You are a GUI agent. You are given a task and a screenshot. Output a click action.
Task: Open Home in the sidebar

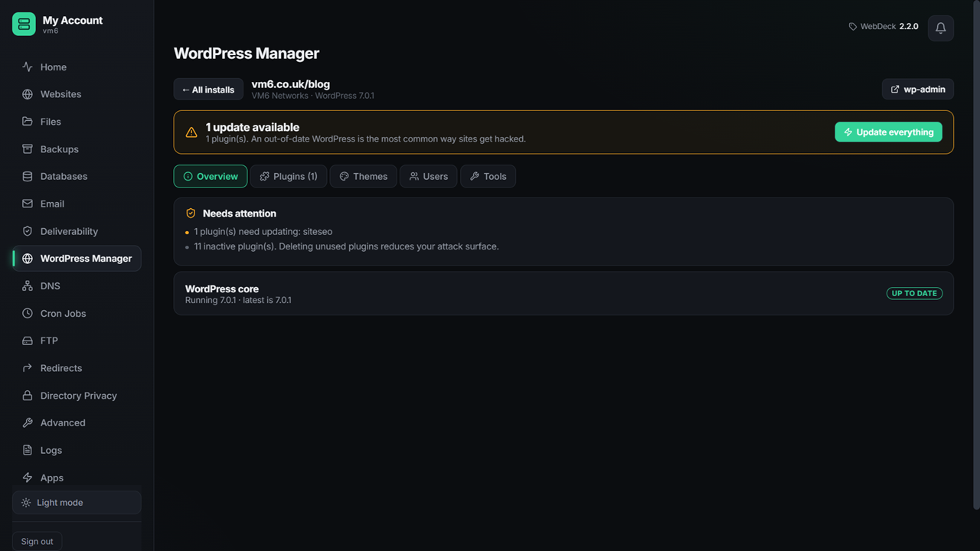click(x=77, y=67)
